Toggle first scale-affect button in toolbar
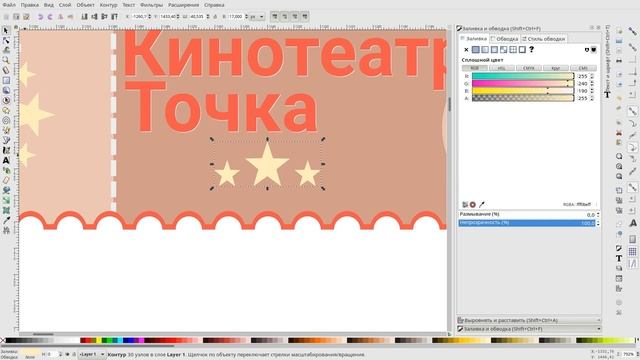The width and height of the screenshot is (640, 360). pyautogui.click(x=275, y=17)
